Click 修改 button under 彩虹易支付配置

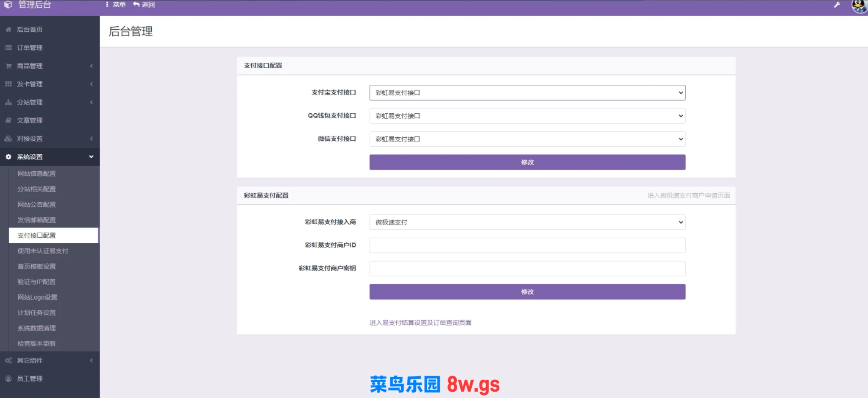coord(527,292)
